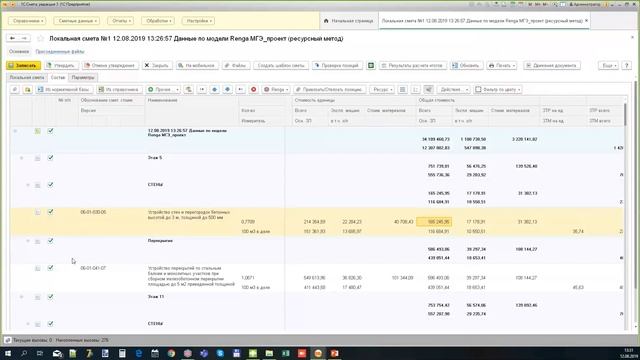The height and width of the screenshot is (360, 640).
Task: Go to the Начальная страница tab
Action: [x=348, y=21]
